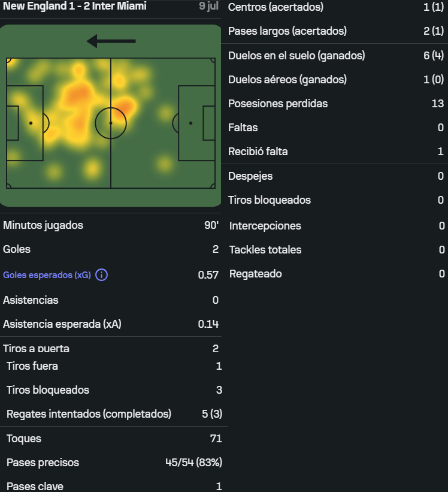Click the Recibió falta stat
The height and width of the screenshot is (492, 448).
coord(336,152)
